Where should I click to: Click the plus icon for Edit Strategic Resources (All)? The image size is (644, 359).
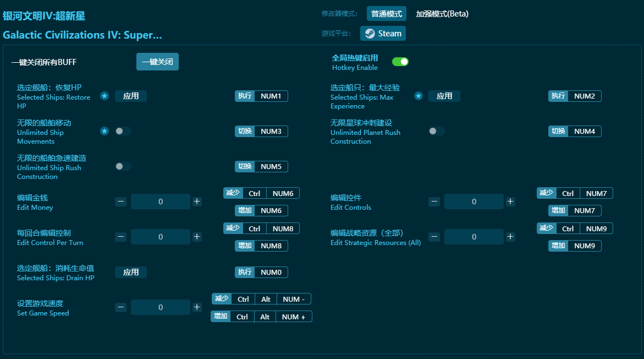[x=510, y=236]
